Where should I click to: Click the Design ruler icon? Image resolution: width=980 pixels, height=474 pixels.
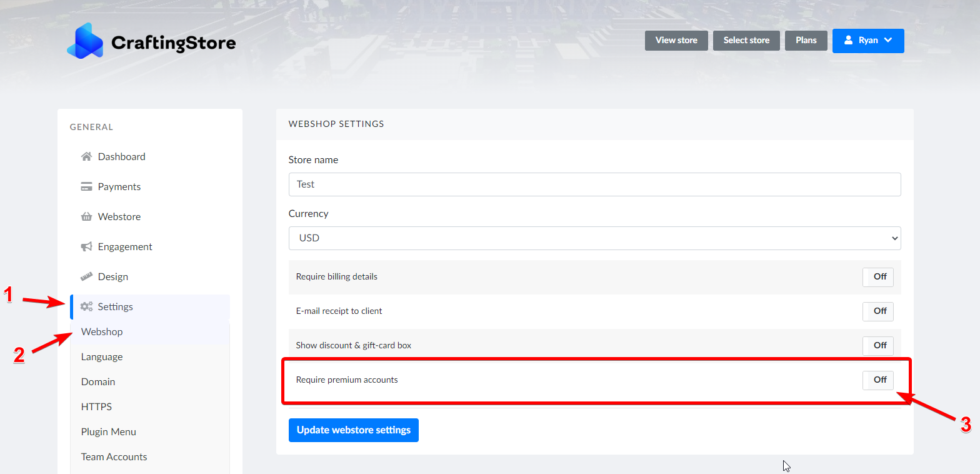point(87,276)
